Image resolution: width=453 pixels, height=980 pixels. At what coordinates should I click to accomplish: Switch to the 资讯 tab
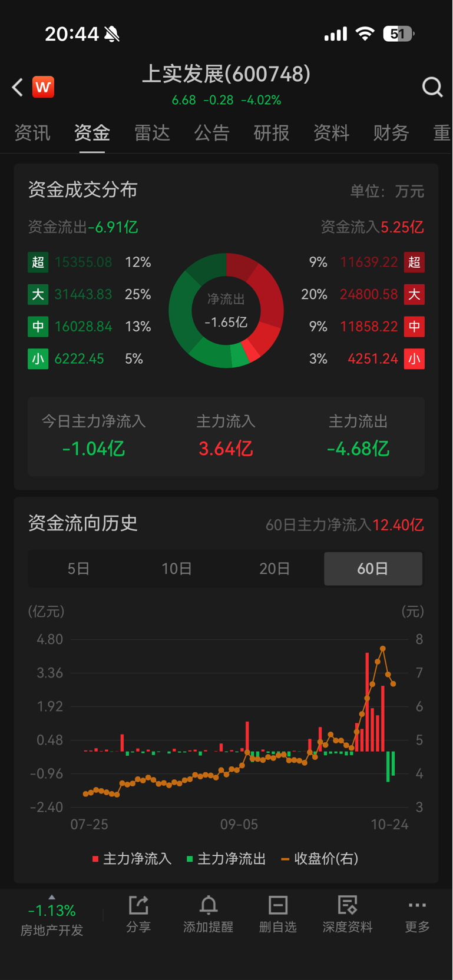click(32, 133)
